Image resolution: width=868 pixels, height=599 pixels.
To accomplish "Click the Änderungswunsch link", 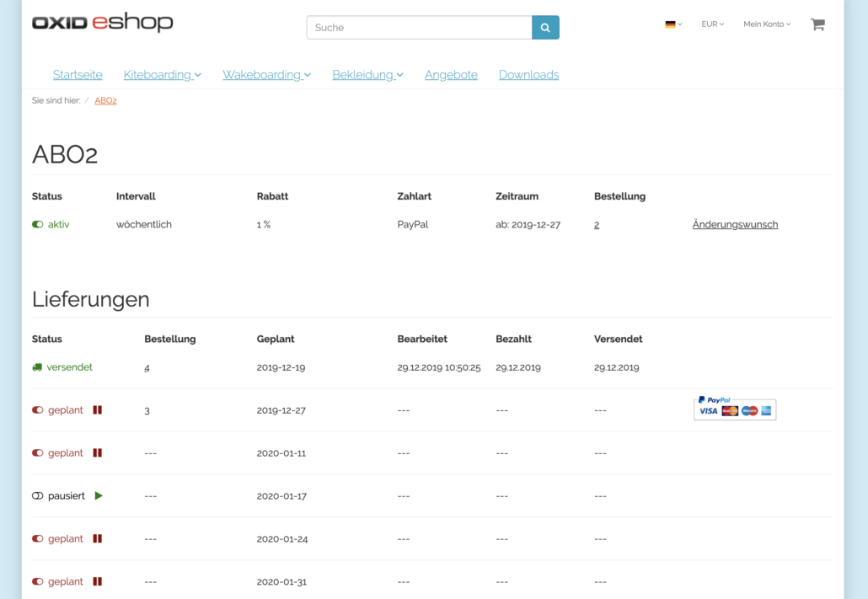I will pyautogui.click(x=735, y=225).
